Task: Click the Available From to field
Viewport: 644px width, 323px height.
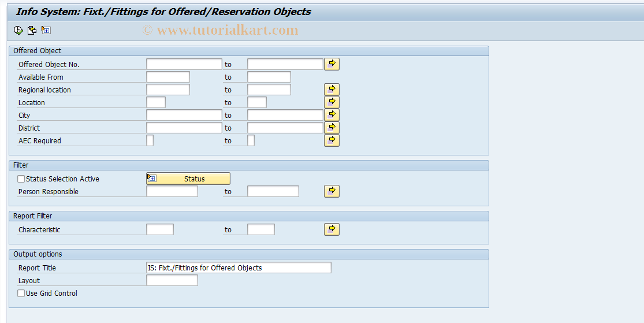Action: tap(269, 77)
